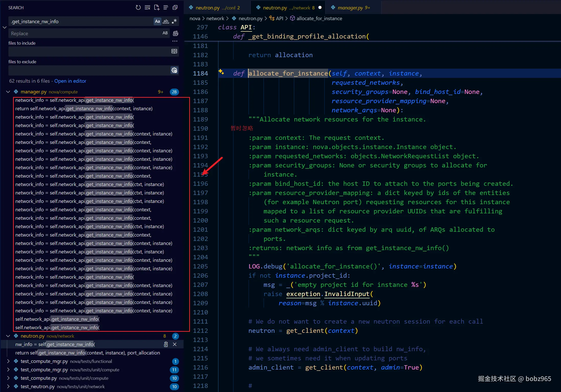Toggle Match Whole Word option
The height and width of the screenshot is (392, 561).
point(166,21)
